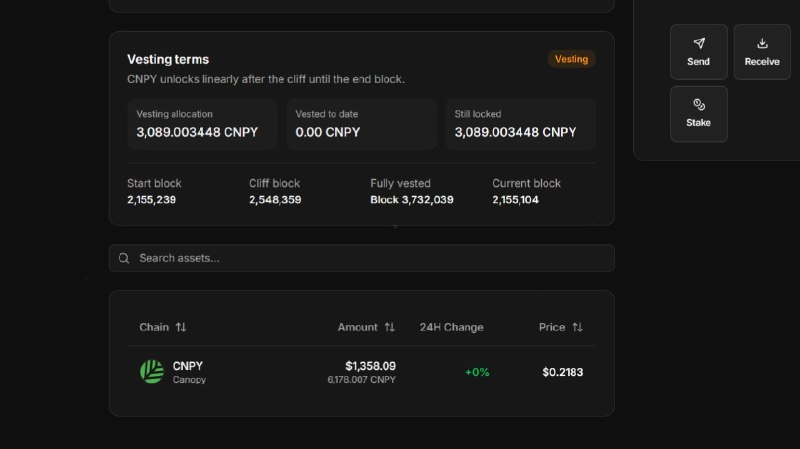Open the Receive button
Image resolution: width=800 pixels, height=449 pixels.
coord(762,52)
